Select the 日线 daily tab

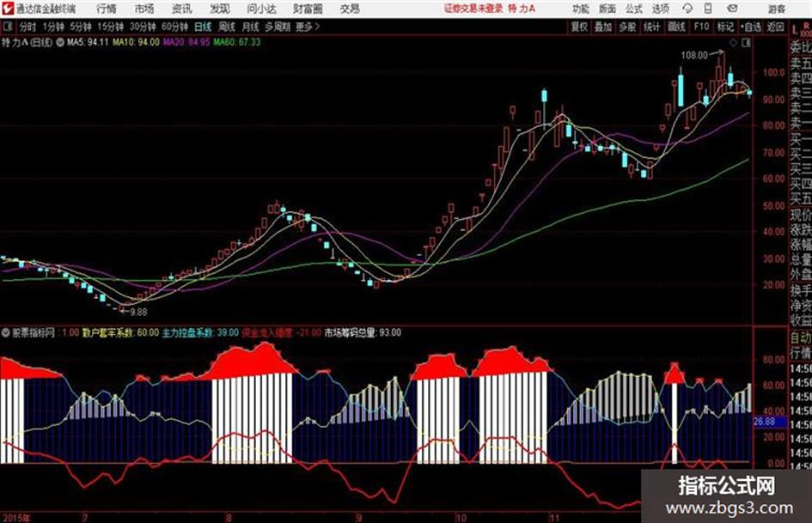click(x=203, y=27)
